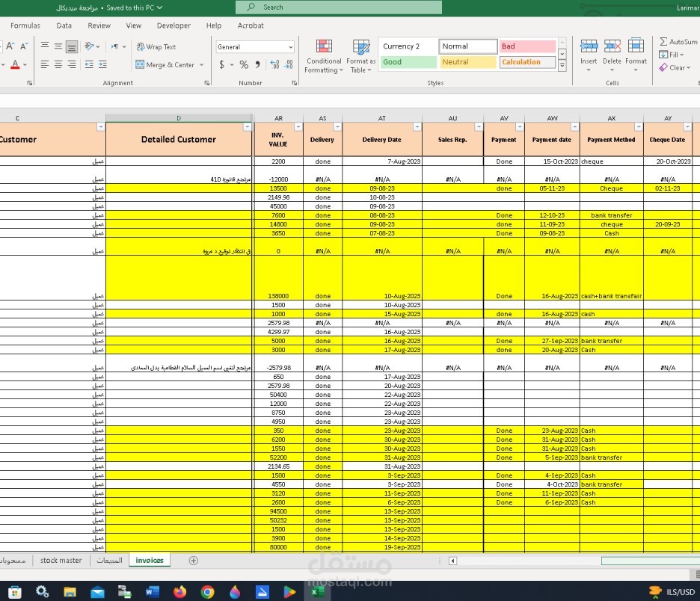Click Merge & Center button
This screenshot has height=601, width=700.
165,65
